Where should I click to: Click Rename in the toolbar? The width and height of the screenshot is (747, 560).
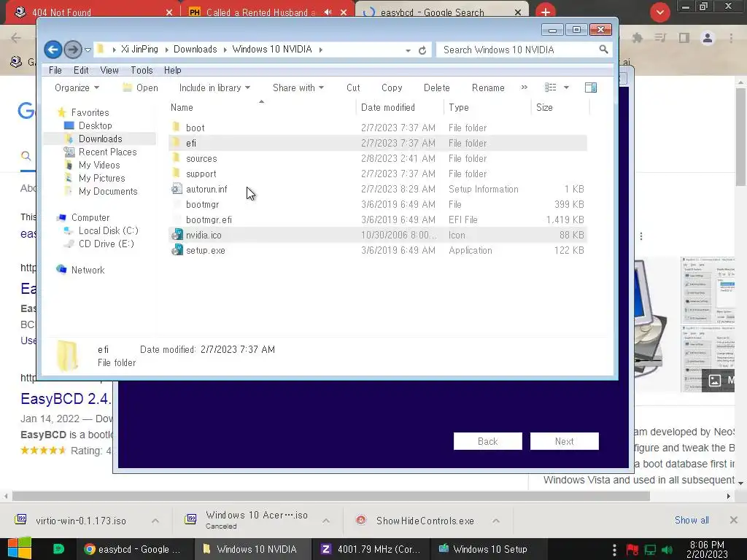(x=488, y=87)
